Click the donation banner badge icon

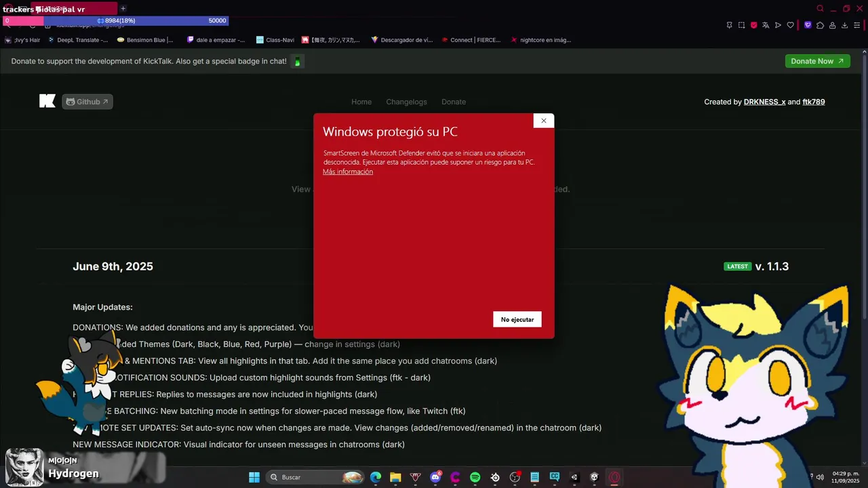coord(297,62)
